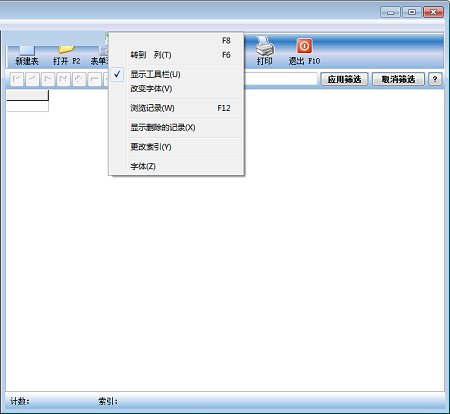Go to next record navigation button

click(48, 79)
